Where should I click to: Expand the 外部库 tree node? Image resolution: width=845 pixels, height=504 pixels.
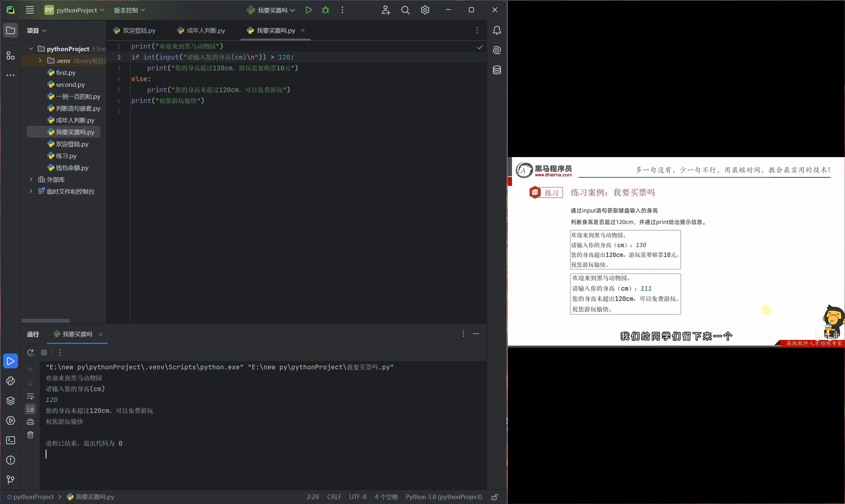[31, 179]
